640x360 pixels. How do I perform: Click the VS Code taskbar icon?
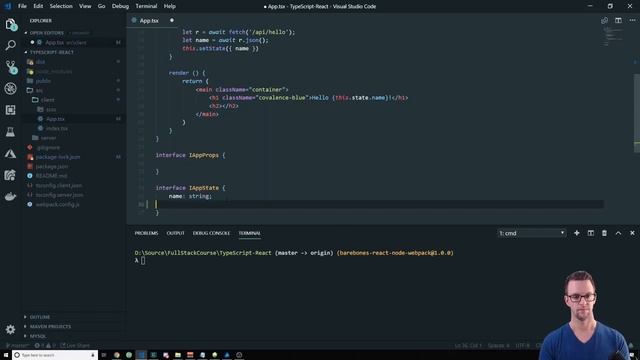[x=141, y=355]
